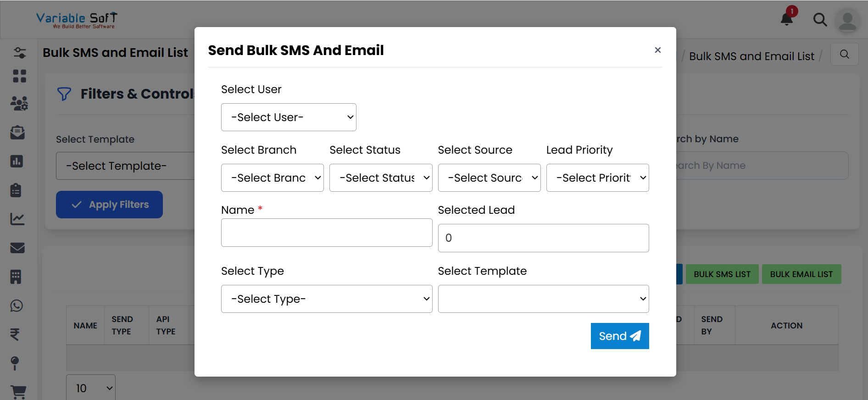Close the Send Bulk SMS And Email dialog
The height and width of the screenshot is (400, 868).
coord(657,50)
